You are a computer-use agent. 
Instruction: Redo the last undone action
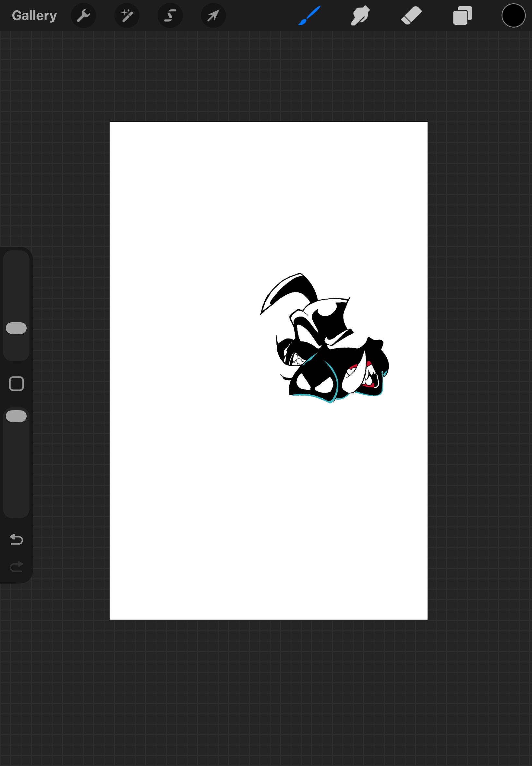16,567
